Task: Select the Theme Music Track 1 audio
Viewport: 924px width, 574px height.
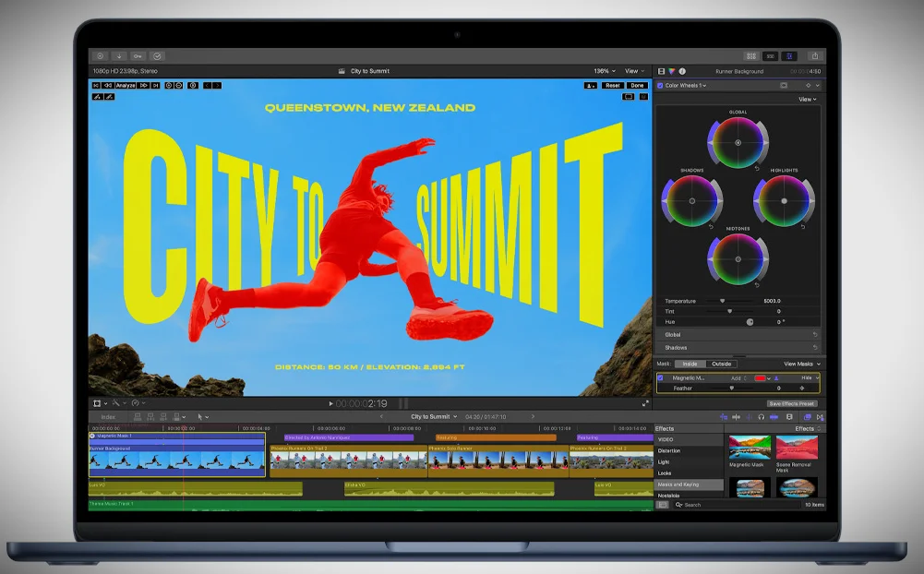Action: click(x=371, y=505)
